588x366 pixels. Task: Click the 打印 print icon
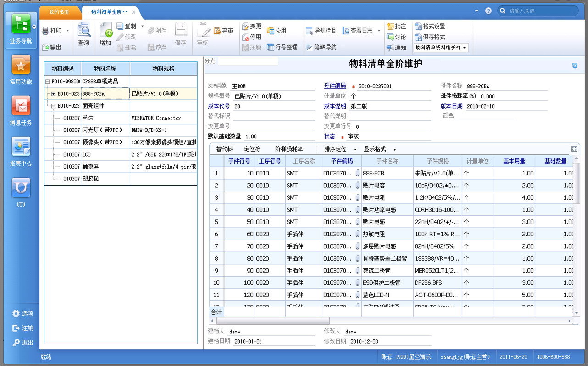click(x=46, y=31)
